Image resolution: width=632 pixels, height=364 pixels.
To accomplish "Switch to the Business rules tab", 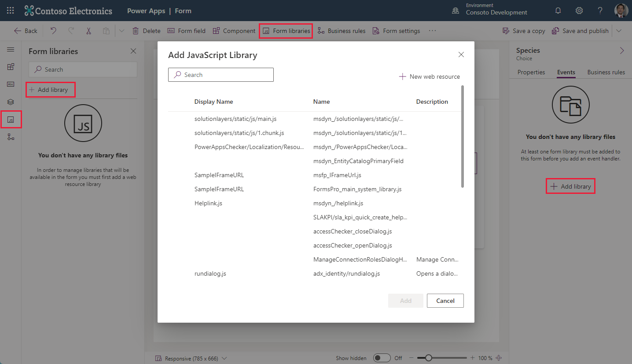I will [606, 72].
